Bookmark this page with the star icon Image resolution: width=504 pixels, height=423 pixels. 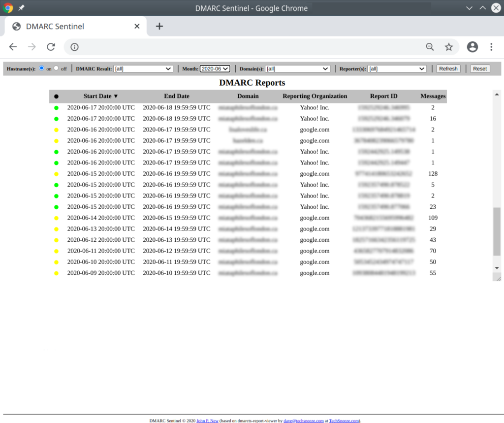click(x=449, y=47)
